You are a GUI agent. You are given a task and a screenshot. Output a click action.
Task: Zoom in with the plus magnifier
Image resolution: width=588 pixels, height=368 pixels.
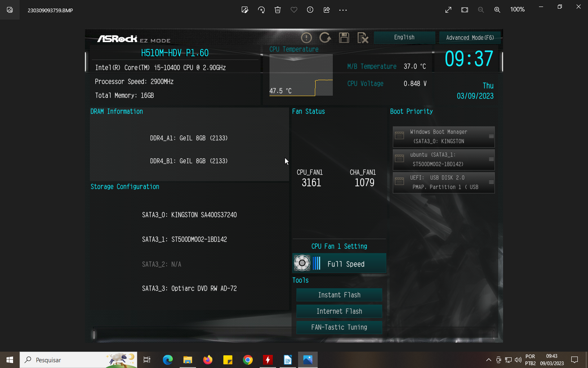(x=497, y=10)
